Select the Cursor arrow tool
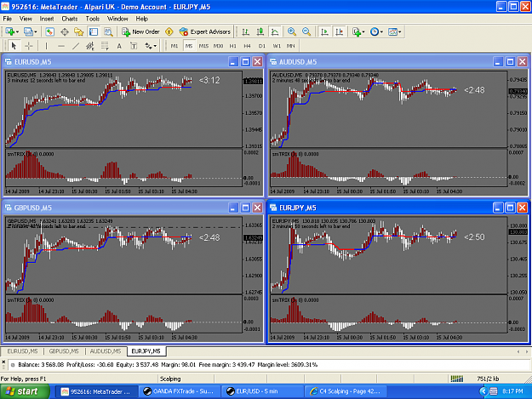Viewport: 532px width, 399px height. [14, 46]
